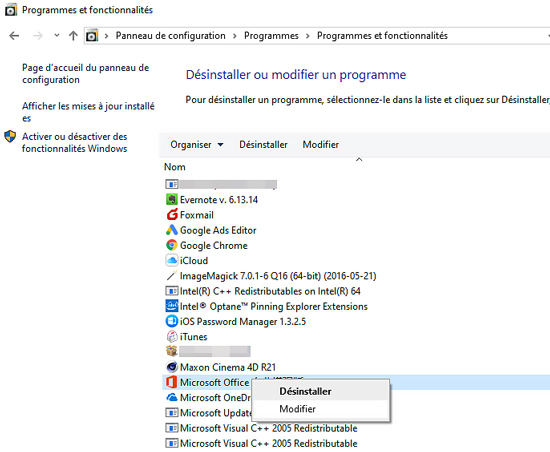The height and width of the screenshot is (452, 550).
Task: Open the Organiser dropdown menu
Action: point(197,144)
